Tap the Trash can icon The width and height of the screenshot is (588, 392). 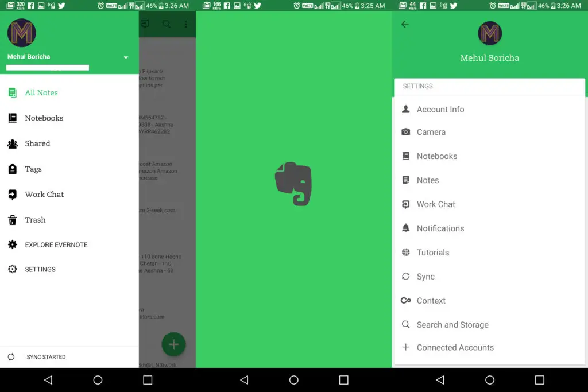13,220
